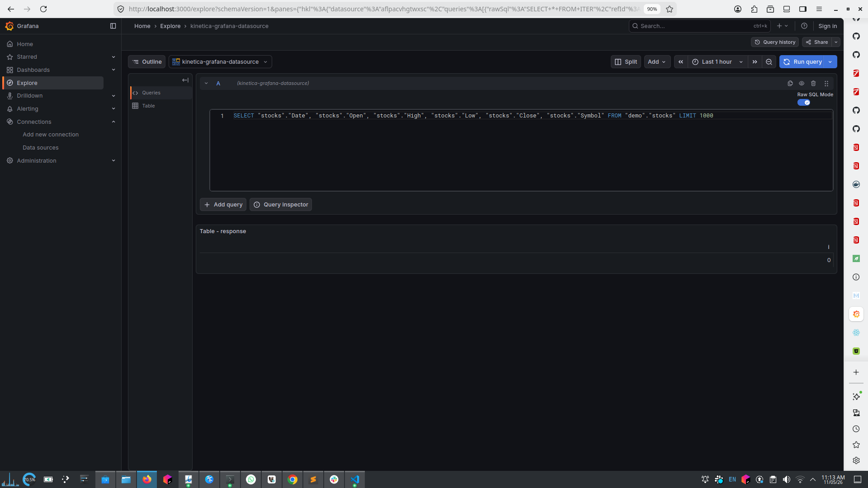Adjust the 90% page zoom indicator
This screenshot has height=488, width=868.
coord(651,9)
